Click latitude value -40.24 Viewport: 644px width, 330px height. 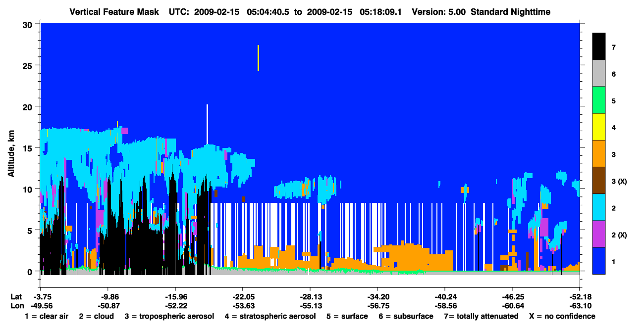(445, 296)
